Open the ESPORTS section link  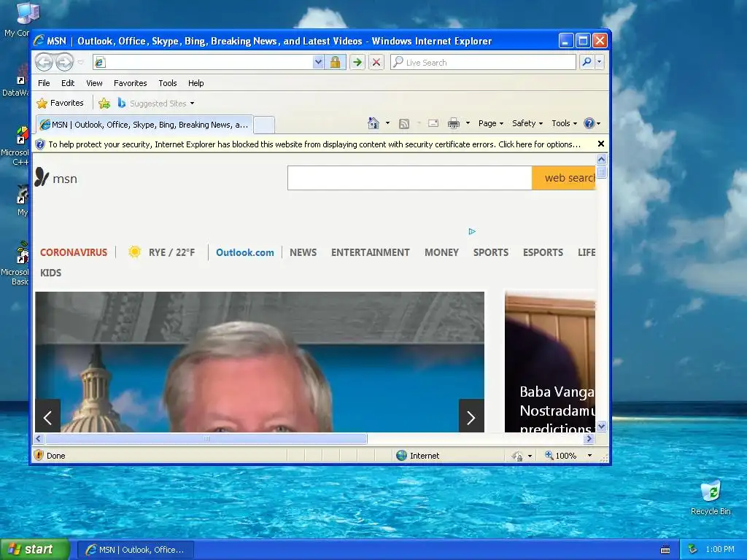[x=543, y=252]
